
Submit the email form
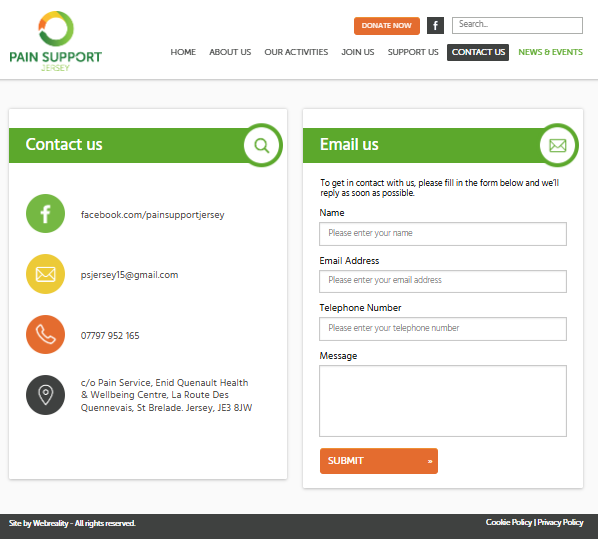[379, 461]
